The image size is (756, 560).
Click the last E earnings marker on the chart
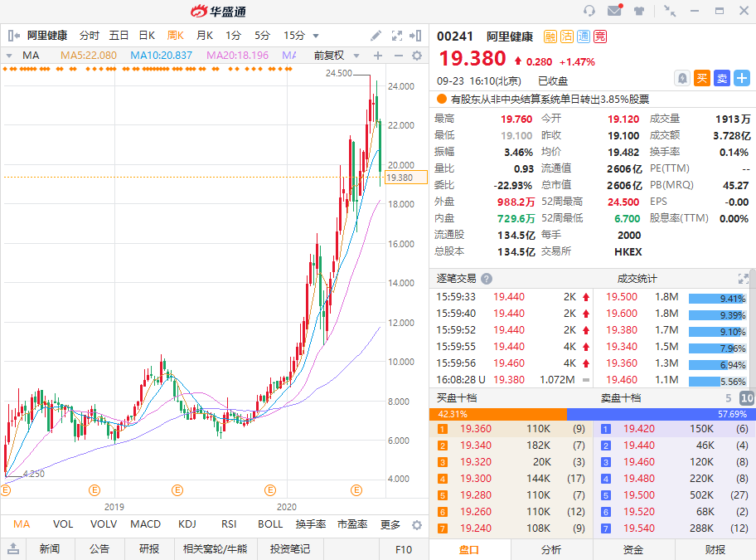(x=356, y=490)
